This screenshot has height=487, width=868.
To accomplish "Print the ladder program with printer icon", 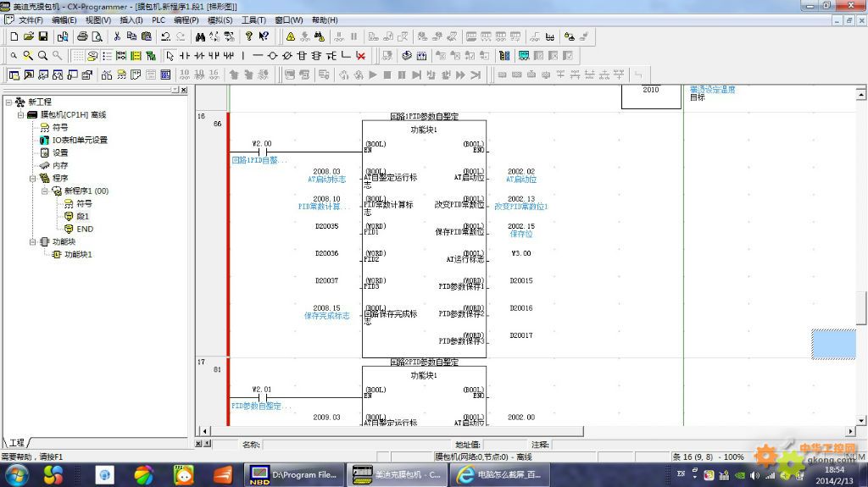I will point(82,36).
